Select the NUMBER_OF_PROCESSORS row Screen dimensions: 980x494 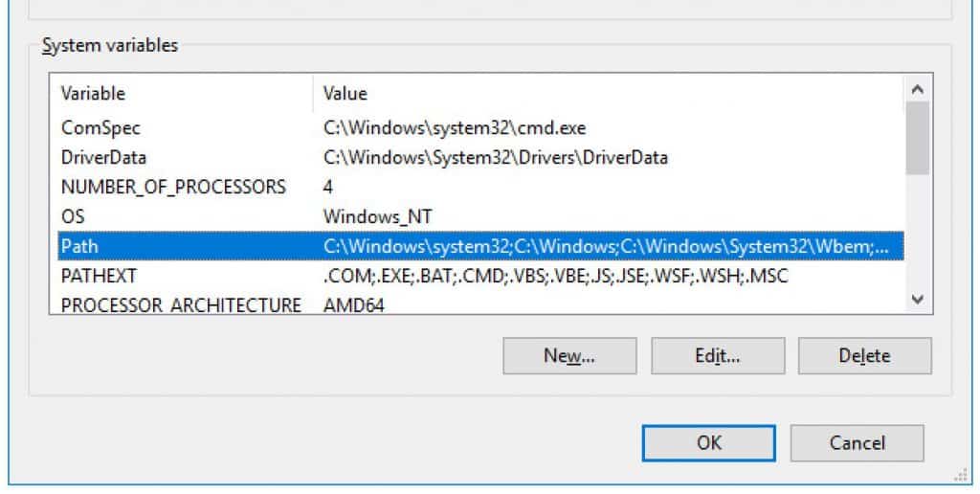[480, 187]
